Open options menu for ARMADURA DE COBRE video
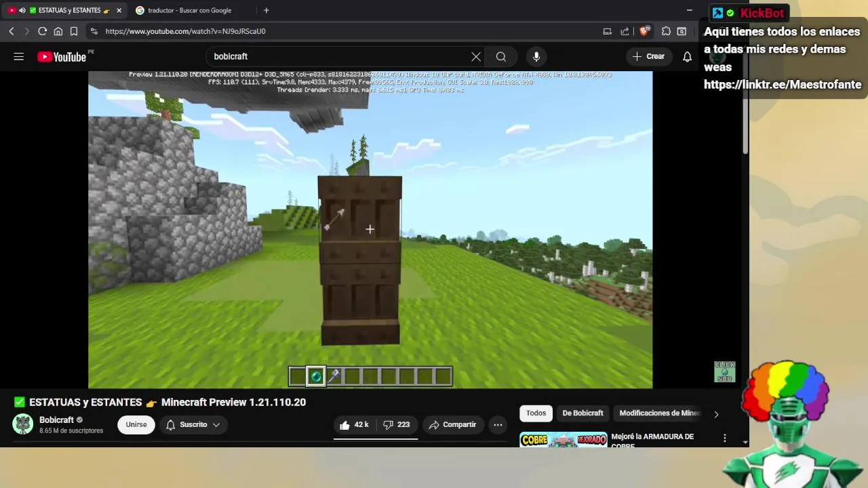Viewport: 868px width, 488px height. 724,439
